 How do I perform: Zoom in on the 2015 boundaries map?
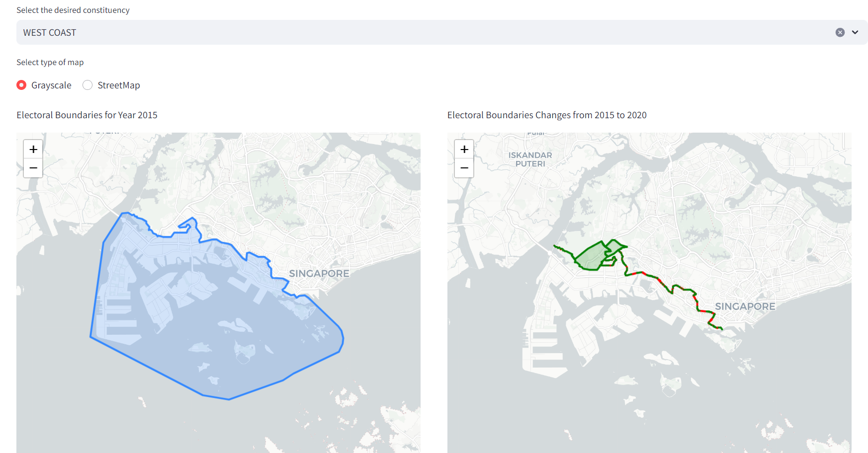pyautogui.click(x=33, y=150)
